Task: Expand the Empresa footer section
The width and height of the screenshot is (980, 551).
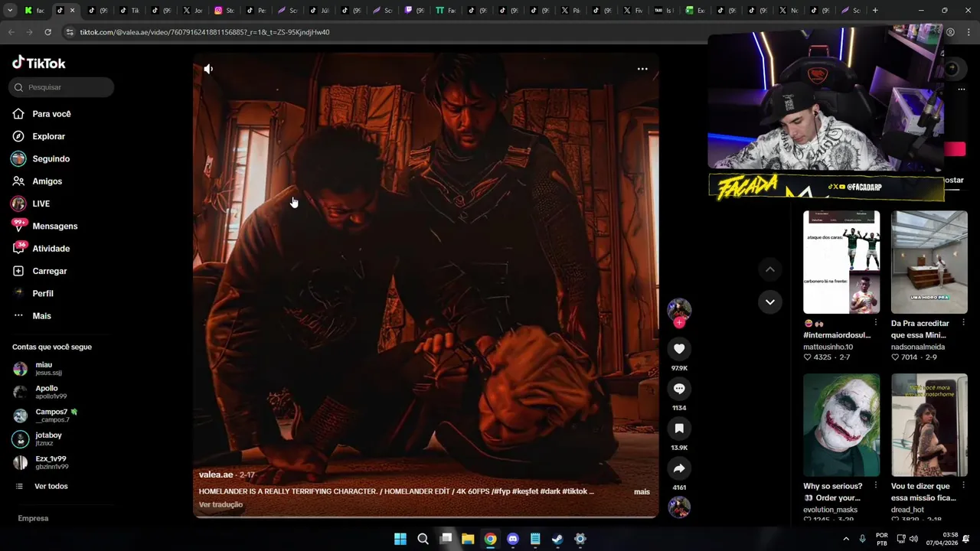Action: (33, 518)
